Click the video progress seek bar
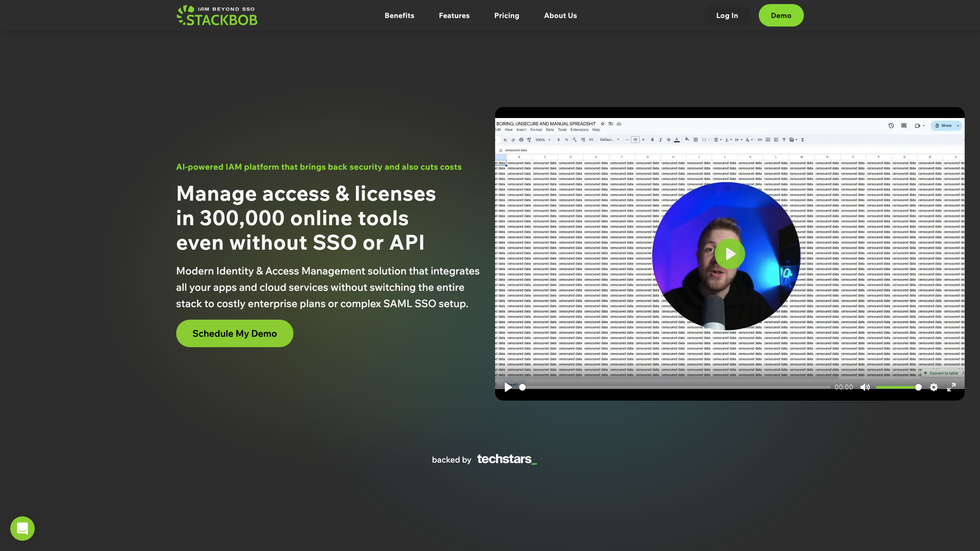Screen dimensions: 980x551 [677, 387]
